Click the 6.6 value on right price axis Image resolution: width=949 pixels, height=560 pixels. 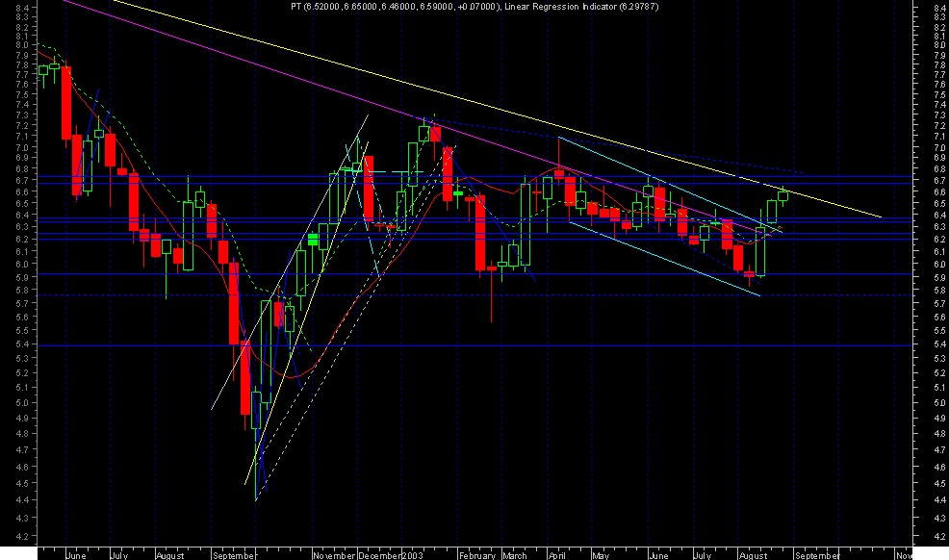click(939, 191)
